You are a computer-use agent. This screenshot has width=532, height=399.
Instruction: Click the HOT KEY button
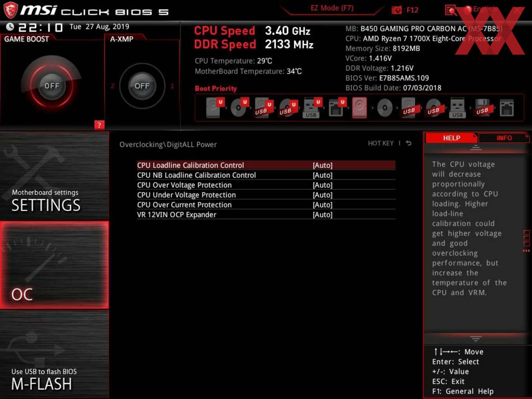(x=380, y=143)
